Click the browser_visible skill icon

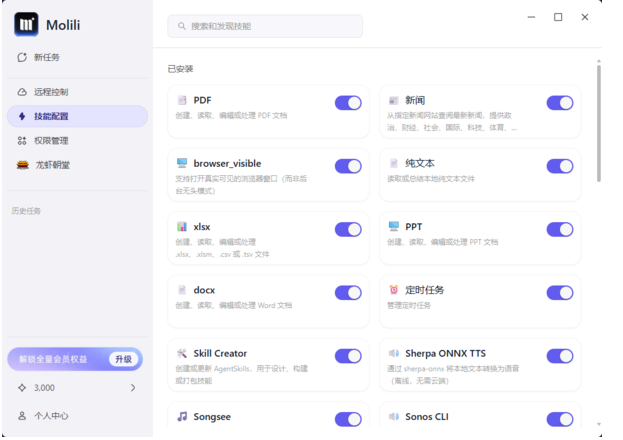point(182,163)
